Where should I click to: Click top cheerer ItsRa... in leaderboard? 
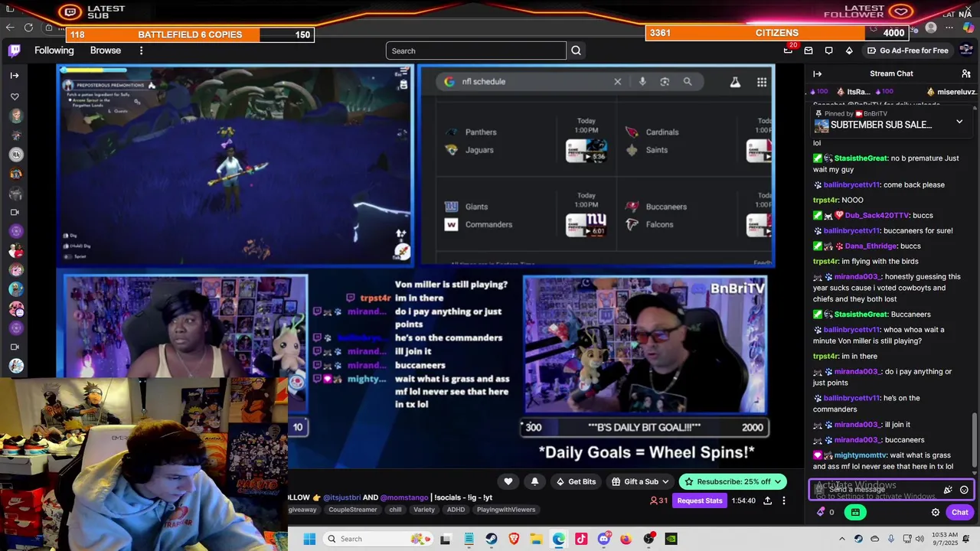tap(858, 92)
